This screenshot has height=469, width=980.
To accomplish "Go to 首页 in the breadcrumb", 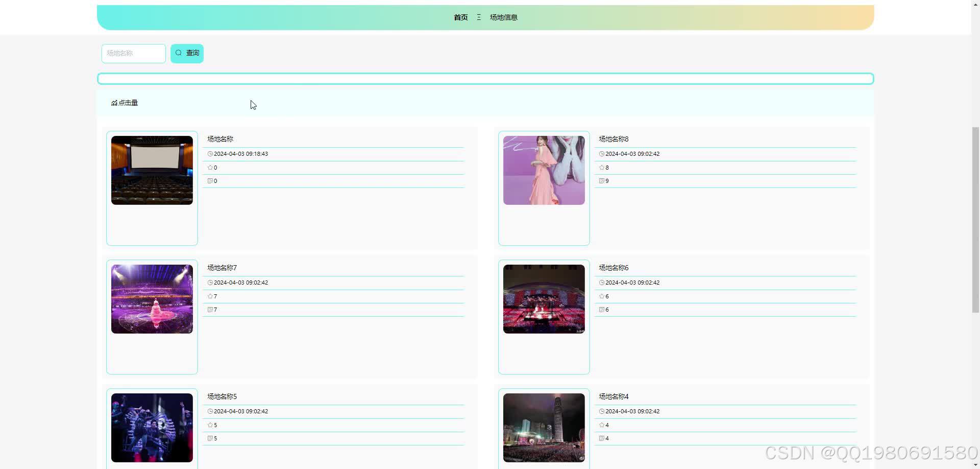I will (460, 17).
